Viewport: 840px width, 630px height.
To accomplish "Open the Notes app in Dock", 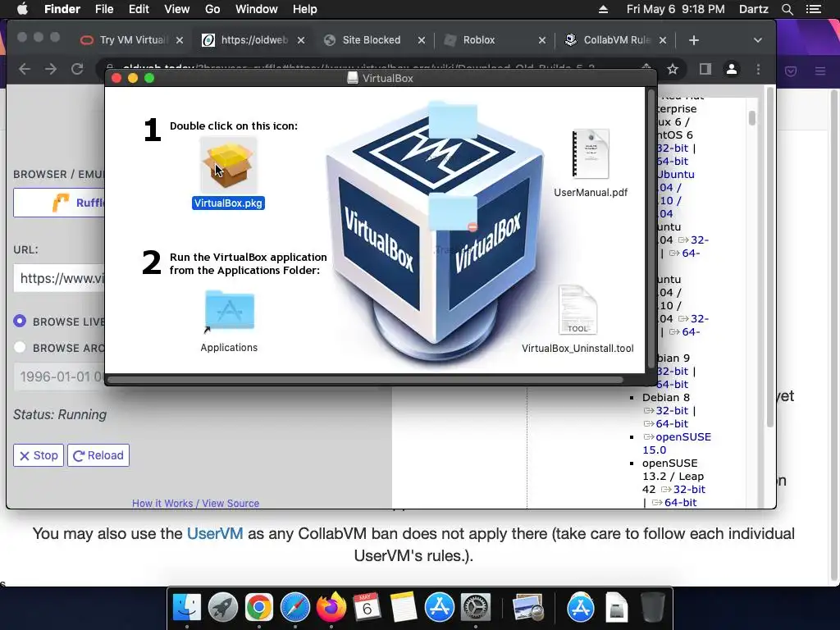I will pyautogui.click(x=404, y=608).
